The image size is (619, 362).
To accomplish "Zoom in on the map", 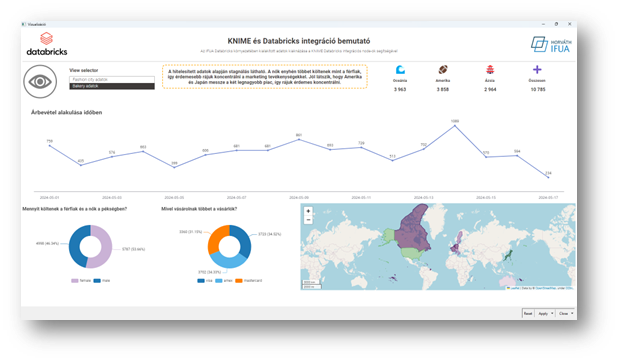I will point(308,211).
